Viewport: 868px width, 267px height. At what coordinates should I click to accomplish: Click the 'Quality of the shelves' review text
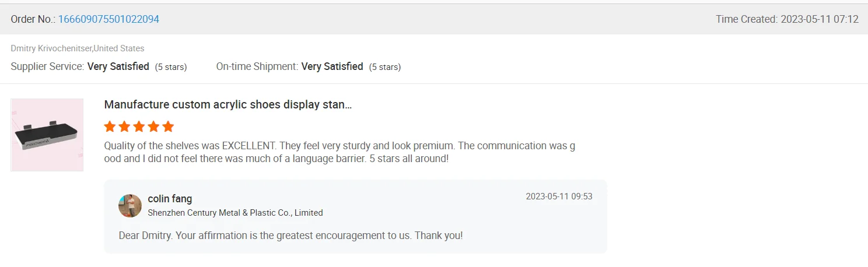pos(338,152)
